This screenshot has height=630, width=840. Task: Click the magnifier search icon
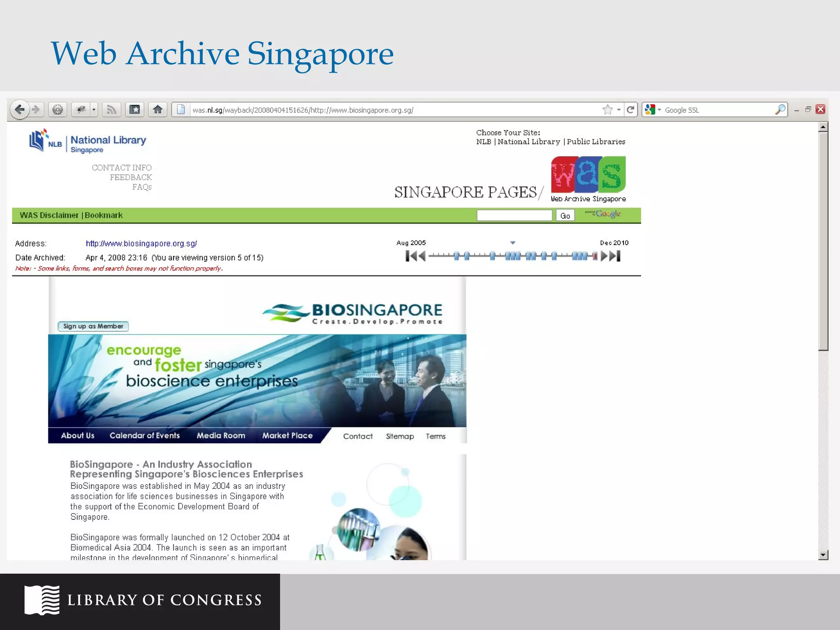click(x=780, y=110)
